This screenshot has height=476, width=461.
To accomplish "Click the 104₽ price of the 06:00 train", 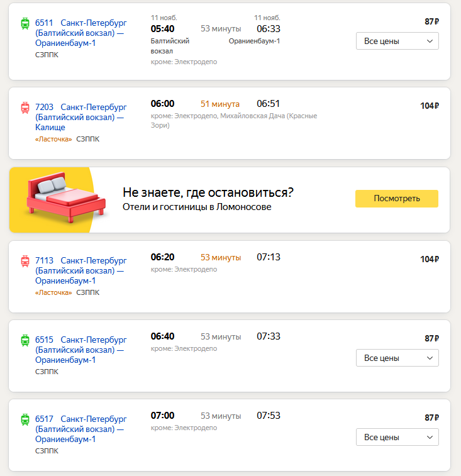I will coord(430,106).
